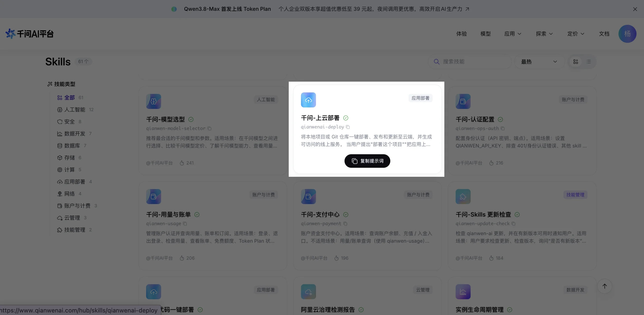This screenshot has width=644, height=315.
Task: Click the cloud icon of 阿里云治理检测报告
Action: pos(308,292)
